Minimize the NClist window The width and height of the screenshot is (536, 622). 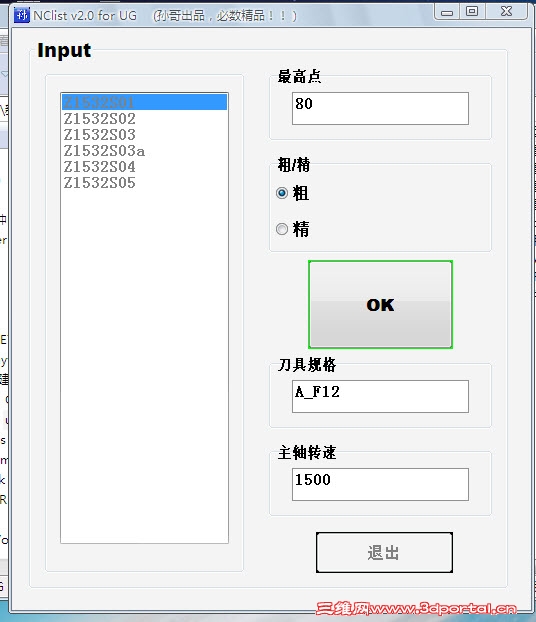click(x=447, y=12)
